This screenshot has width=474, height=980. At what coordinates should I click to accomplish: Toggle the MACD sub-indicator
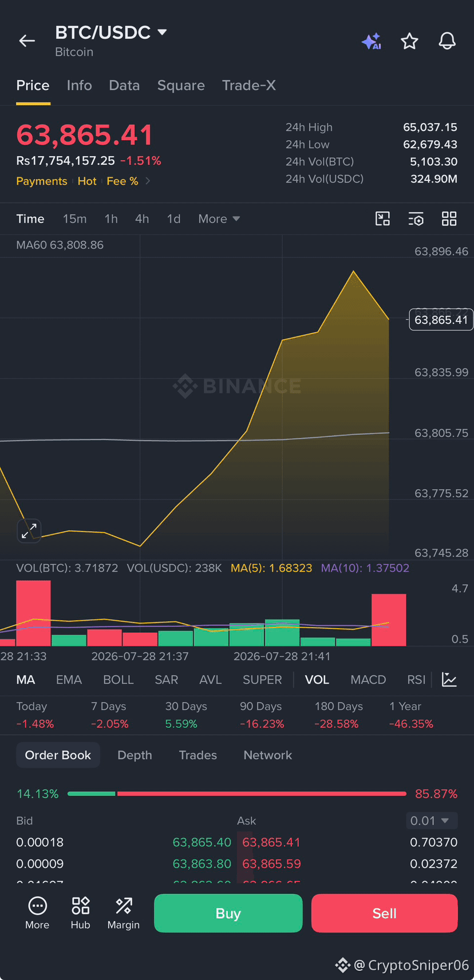(x=368, y=680)
